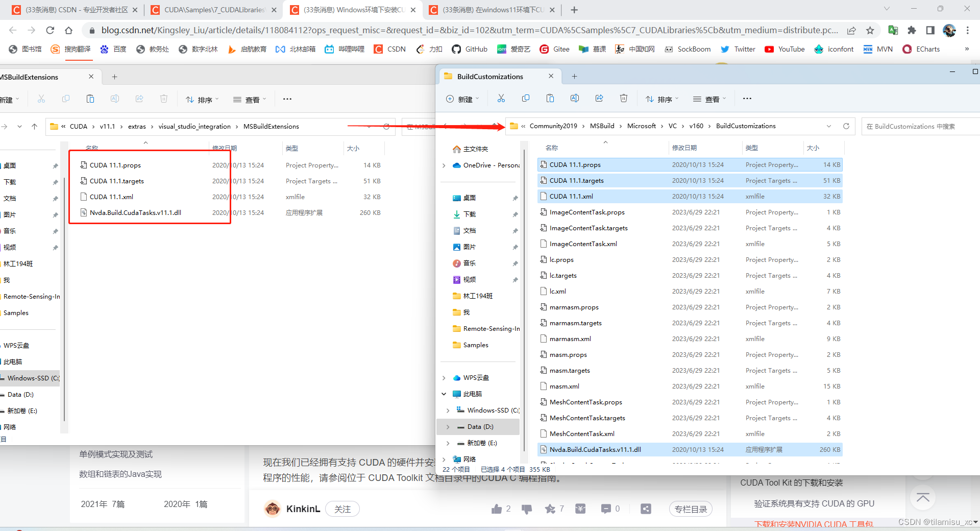This screenshot has height=531, width=980.
Task: Add a new tab in BuildCustomizations explorer window
Action: [574, 77]
